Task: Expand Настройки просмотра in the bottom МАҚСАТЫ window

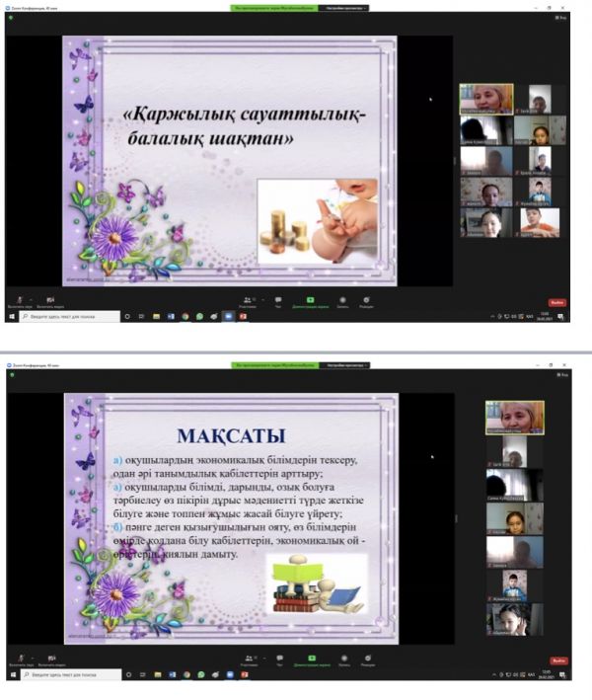Action: 341,365
